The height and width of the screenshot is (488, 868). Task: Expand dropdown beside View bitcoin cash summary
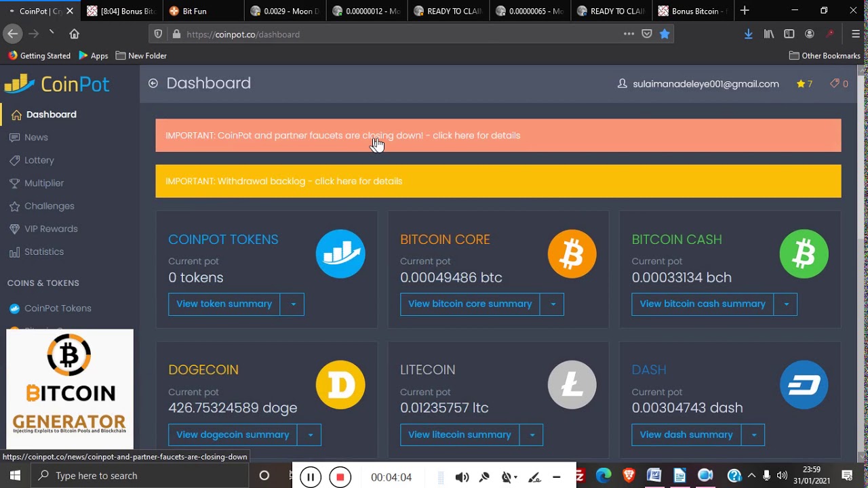click(x=786, y=304)
